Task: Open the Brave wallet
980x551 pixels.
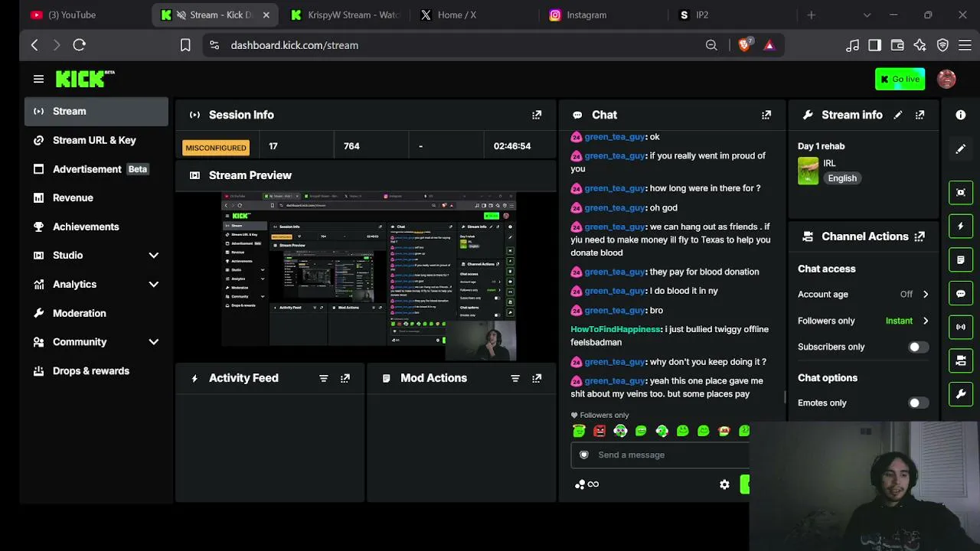Action: [x=897, y=45]
